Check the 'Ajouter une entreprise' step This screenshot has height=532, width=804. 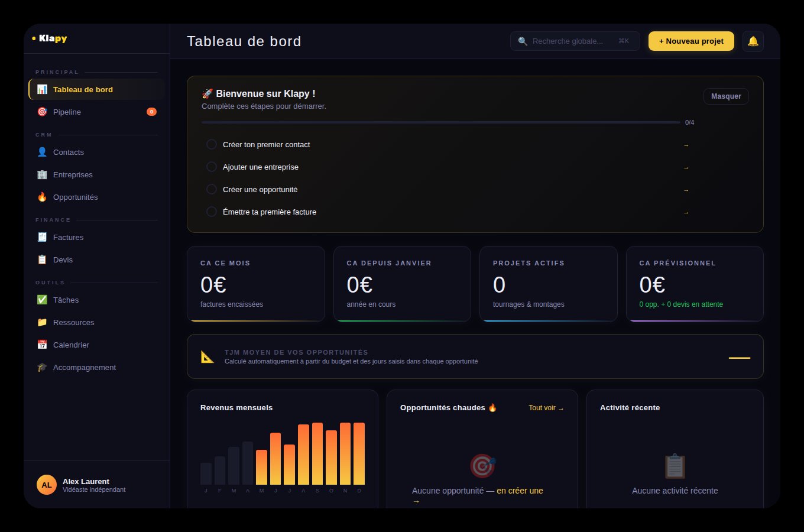point(212,167)
